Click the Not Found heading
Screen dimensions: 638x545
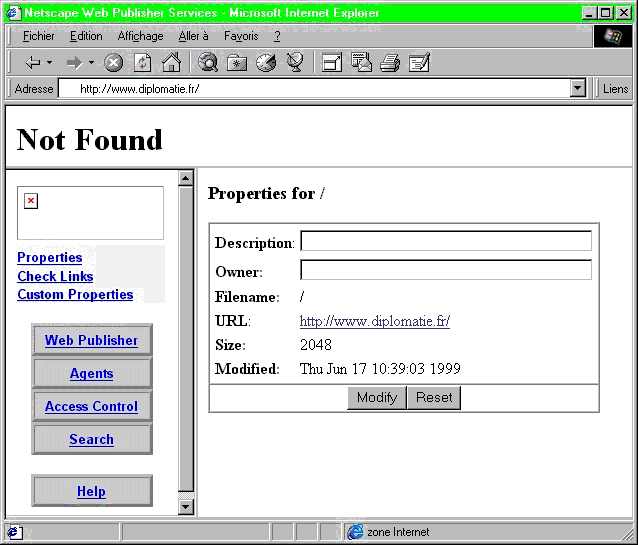click(x=90, y=140)
